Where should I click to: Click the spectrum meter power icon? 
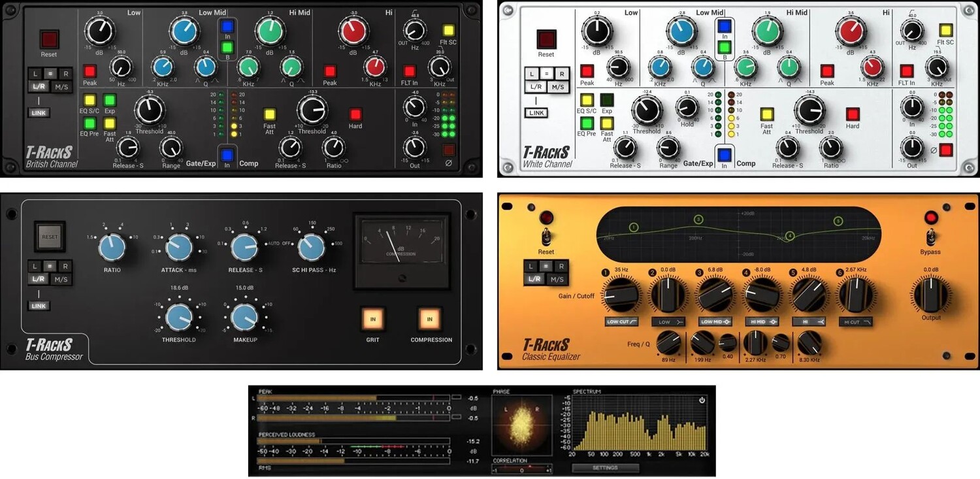[702, 399]
